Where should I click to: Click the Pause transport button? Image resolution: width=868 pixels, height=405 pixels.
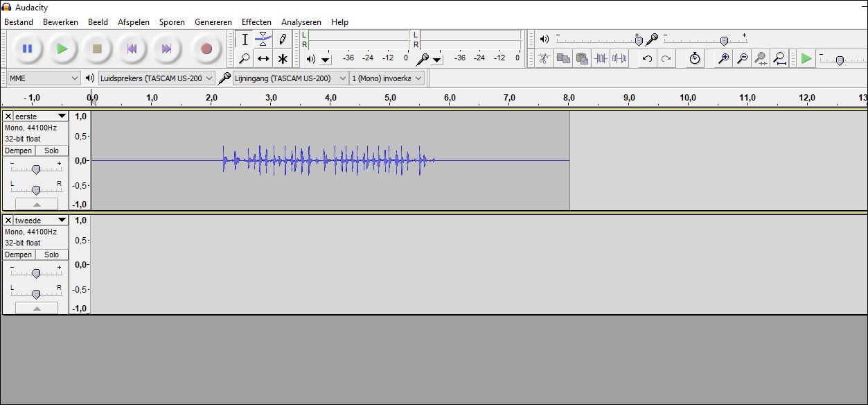[x=28, y=49]
